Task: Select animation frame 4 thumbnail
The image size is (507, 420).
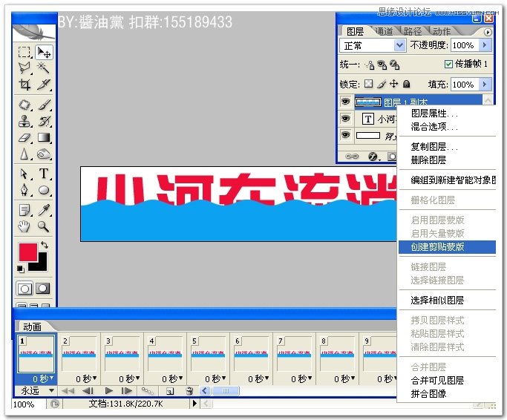Action: (165, 354)
